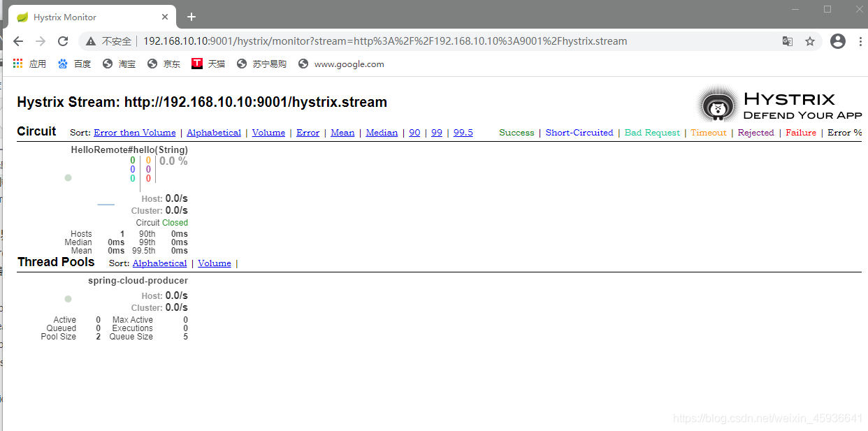The image size is (868, 431).
Task: Sort circuits by 99th percentile
Action: 437,132
